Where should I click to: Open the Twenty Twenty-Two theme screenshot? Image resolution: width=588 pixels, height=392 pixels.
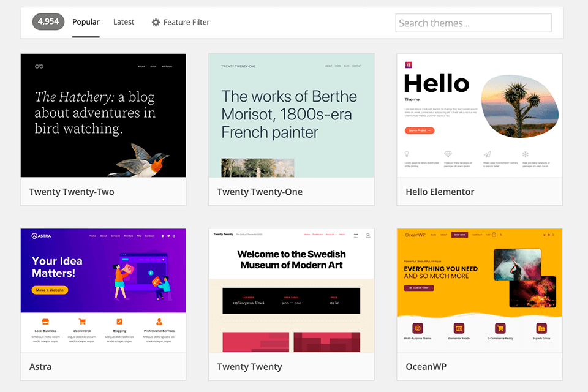[103, 115]
